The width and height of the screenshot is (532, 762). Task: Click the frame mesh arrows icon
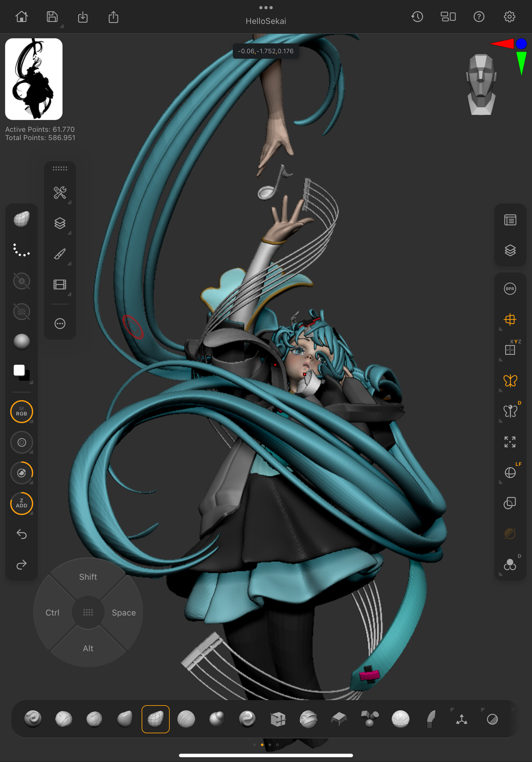click(510, 442)
